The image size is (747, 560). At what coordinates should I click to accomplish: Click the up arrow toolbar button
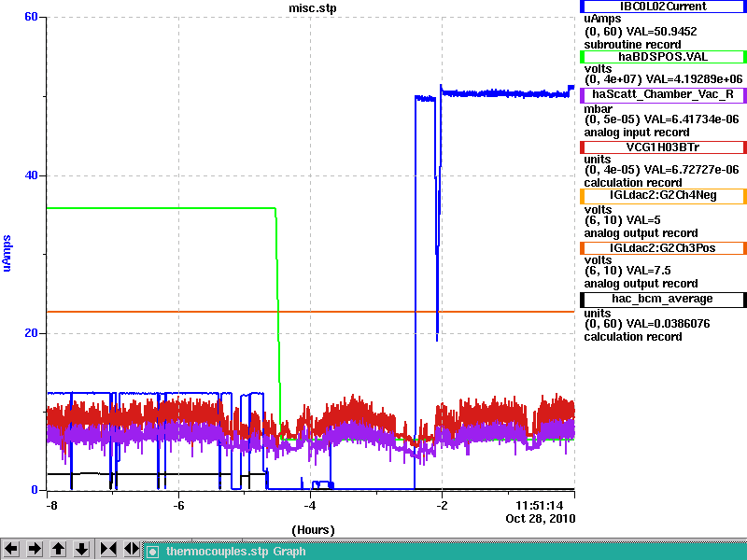(58, 549)
